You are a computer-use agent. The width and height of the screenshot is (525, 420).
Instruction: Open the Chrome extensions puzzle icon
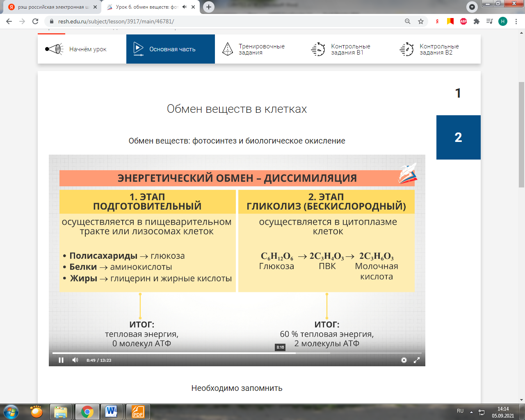477,21
